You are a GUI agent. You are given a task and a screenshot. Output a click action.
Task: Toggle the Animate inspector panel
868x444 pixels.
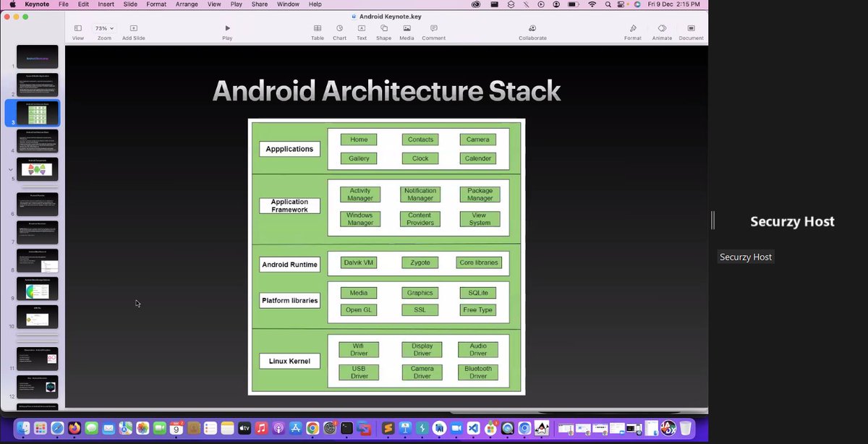point(662,28)
